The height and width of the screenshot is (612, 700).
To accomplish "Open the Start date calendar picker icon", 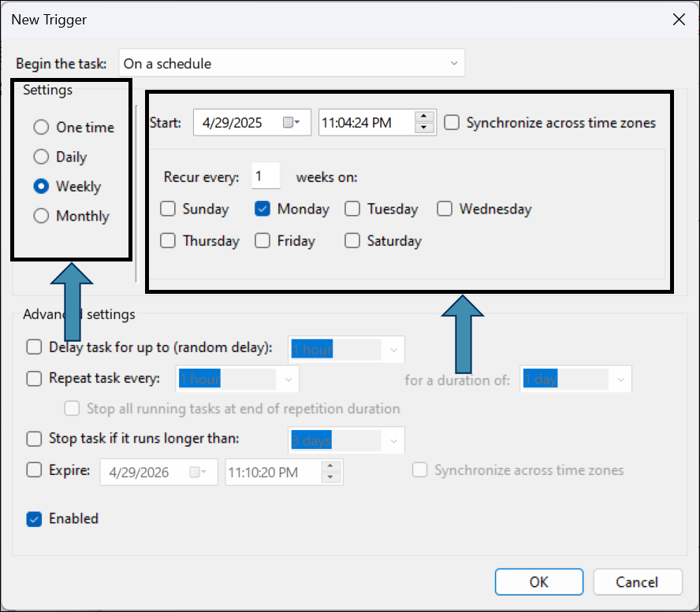I will [291, 123].
